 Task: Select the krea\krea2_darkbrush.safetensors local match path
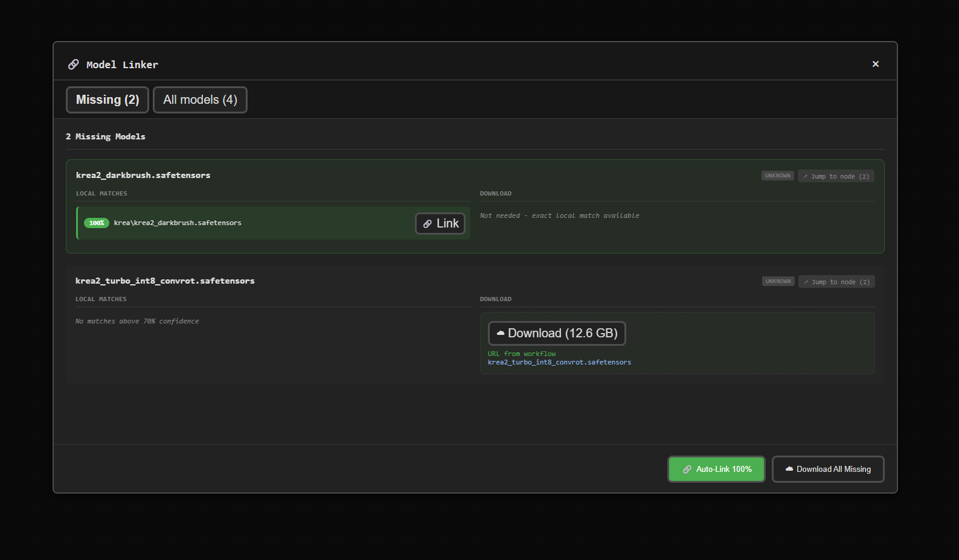[x=178, y=223]
